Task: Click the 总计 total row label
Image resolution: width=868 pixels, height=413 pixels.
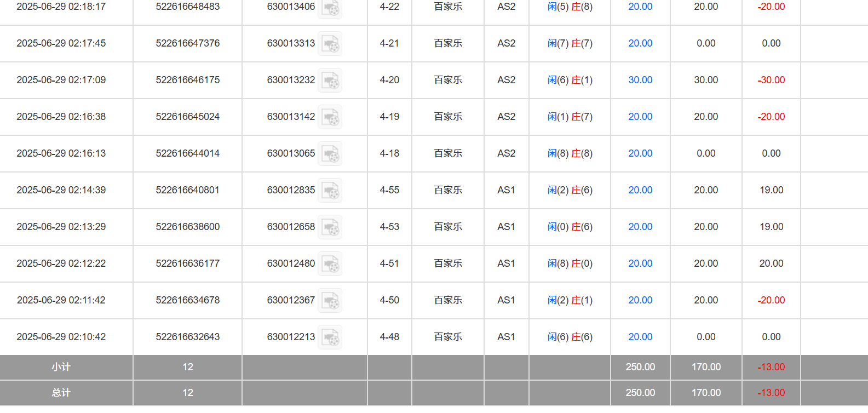Action: (x=61, y=393)
